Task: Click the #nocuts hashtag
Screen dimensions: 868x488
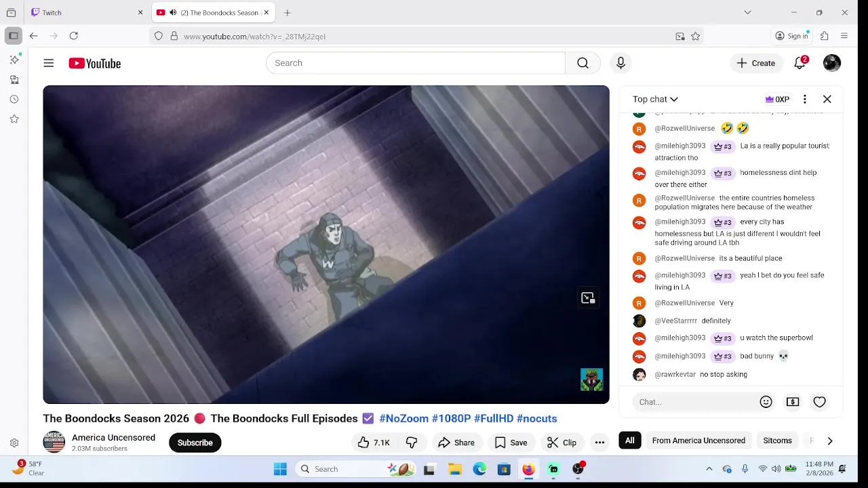Action: [x=536, y=418]
